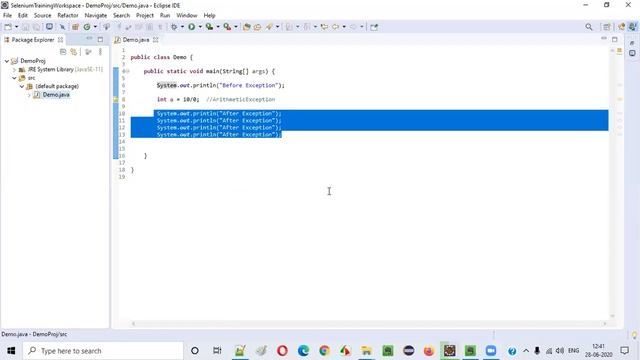Click the green Run button
Screen dimensions: 640x360
point(191,27)
